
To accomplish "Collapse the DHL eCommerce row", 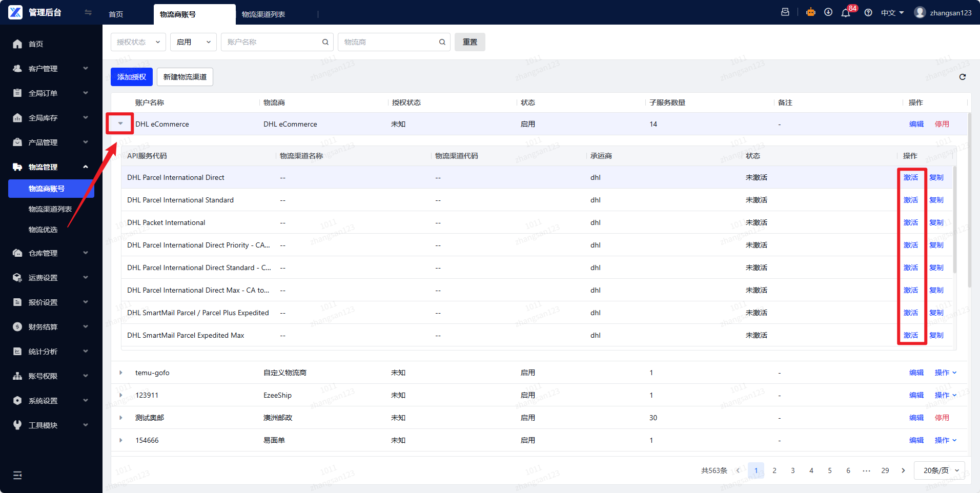I will pos(120,124).
